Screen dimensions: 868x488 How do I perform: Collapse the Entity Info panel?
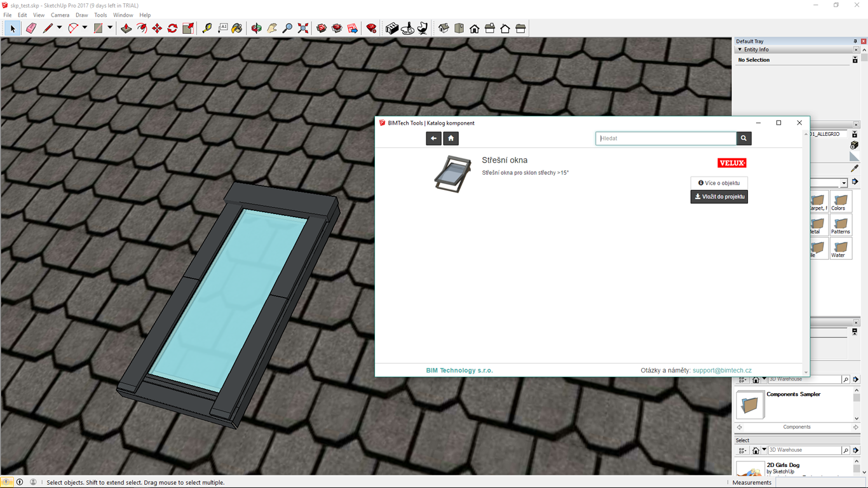[x=740, y=50]
